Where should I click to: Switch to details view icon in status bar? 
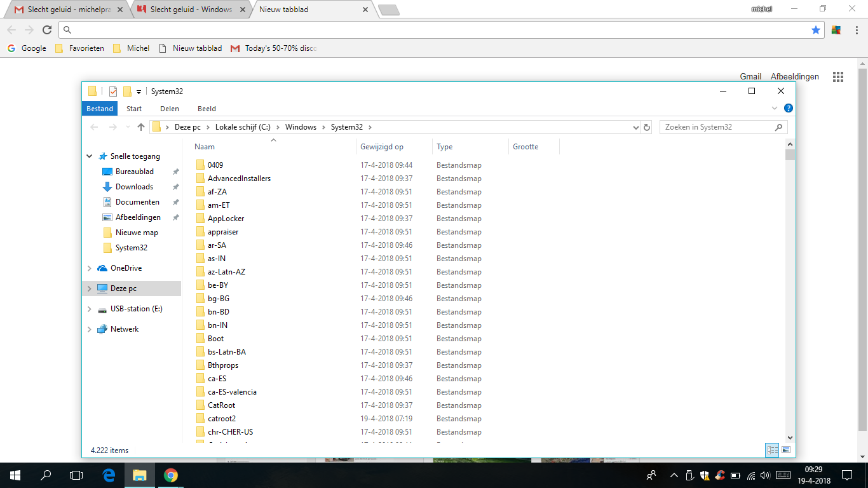point(773,450)
